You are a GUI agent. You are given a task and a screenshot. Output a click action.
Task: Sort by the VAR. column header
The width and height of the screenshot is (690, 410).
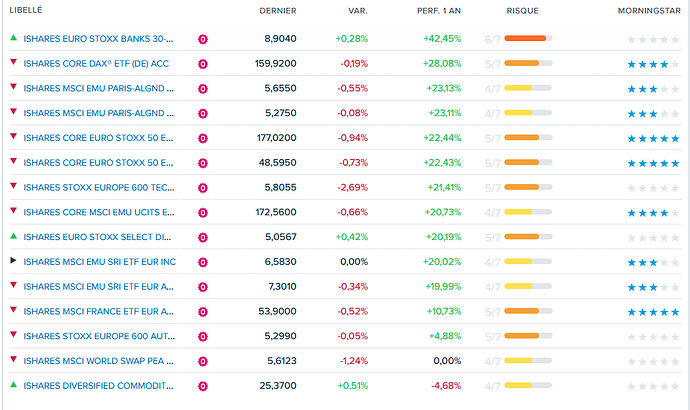(x=358, y=11)
